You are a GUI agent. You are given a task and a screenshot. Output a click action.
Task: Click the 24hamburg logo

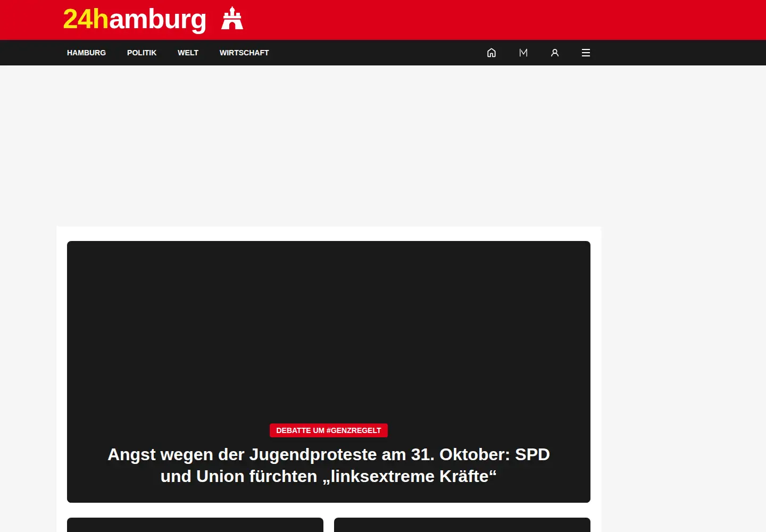tap(135, 19)
